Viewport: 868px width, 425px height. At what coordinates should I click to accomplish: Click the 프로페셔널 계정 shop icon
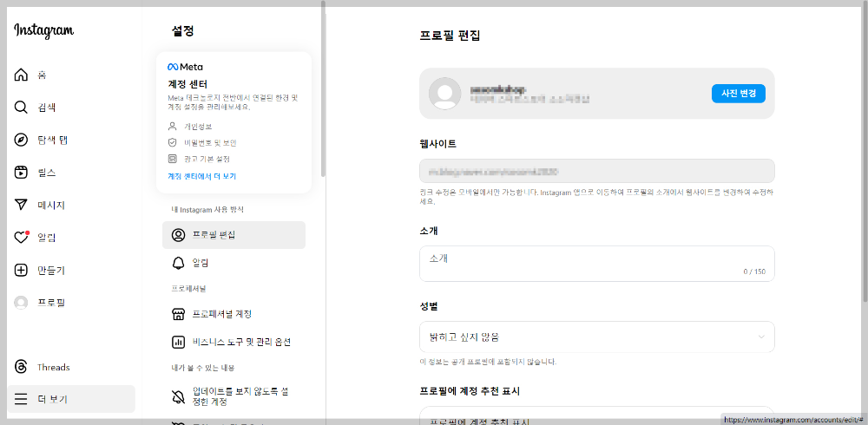pyautogui.click(x=178, y=314)
